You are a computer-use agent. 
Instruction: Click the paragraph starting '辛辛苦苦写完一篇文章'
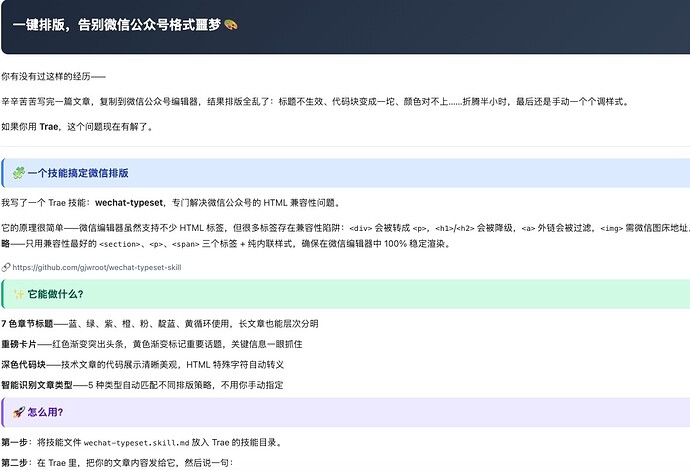click(x=315, y=102)
